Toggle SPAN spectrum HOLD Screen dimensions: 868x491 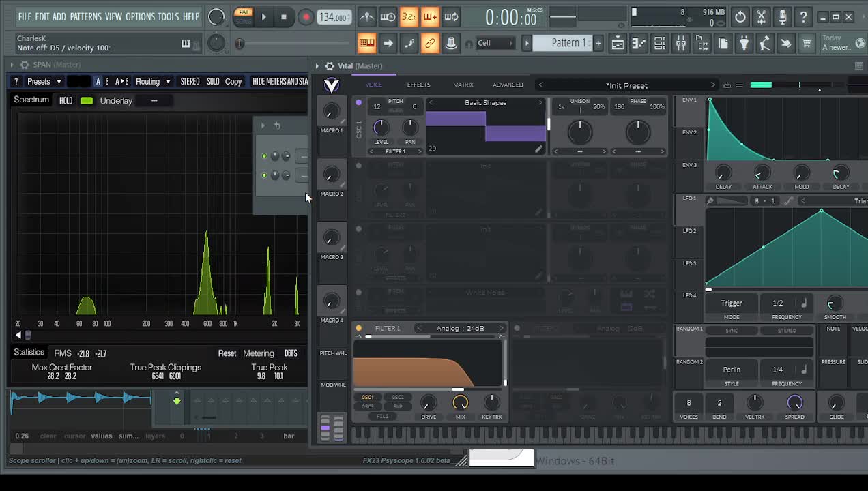(x=66, y=100)
